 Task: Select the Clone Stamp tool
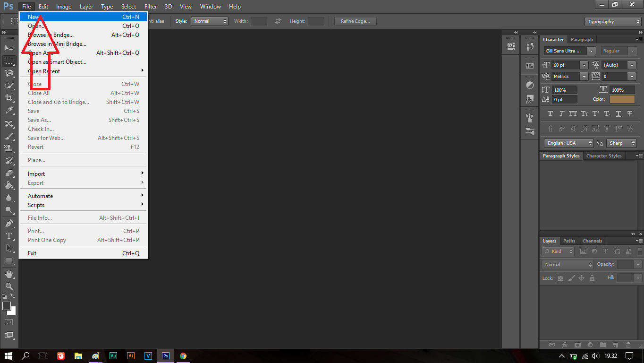pyautogui.click(x=9, y=148)
